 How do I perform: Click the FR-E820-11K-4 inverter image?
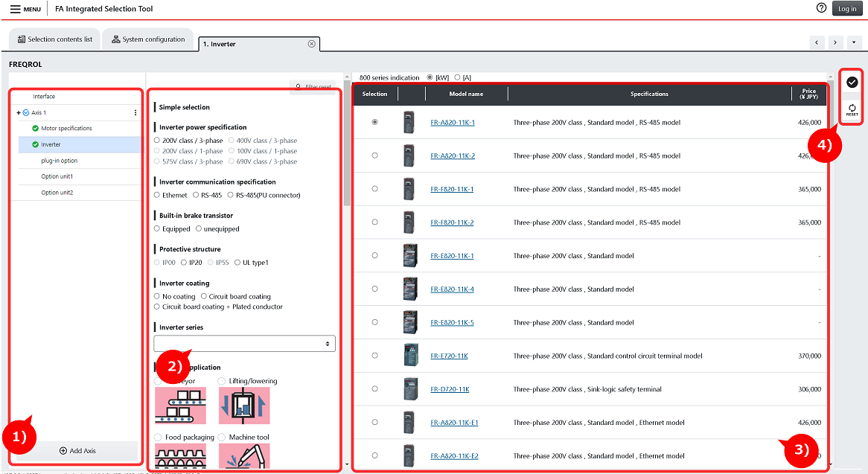410,289
